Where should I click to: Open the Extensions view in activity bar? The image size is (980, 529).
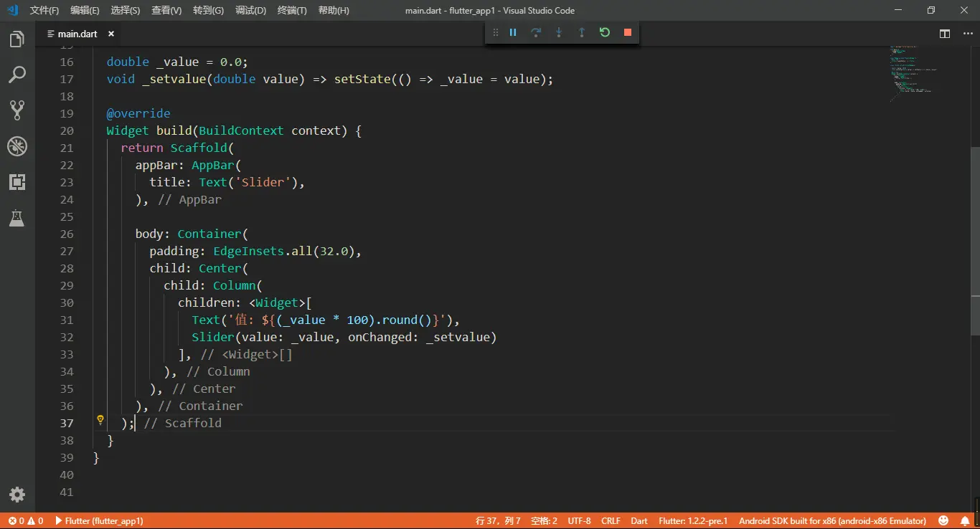pos(17,182)
